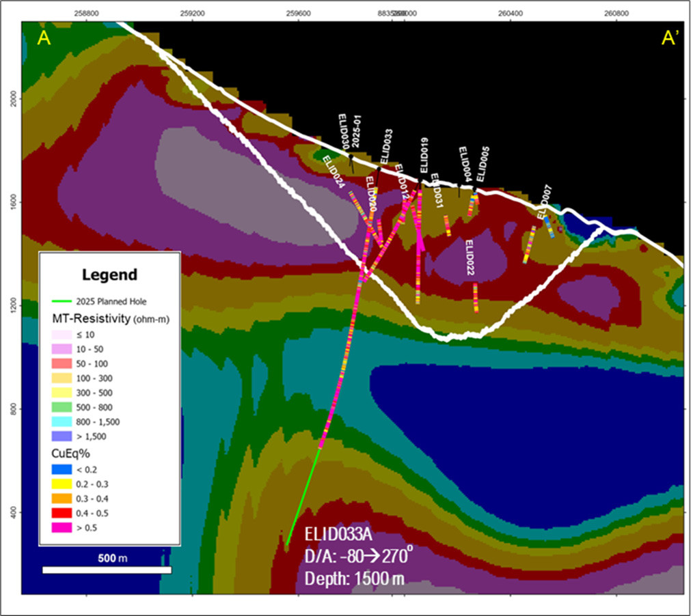693x616 pixels.
Task: Click the 500 m scale bar
Action: (107, 570)
